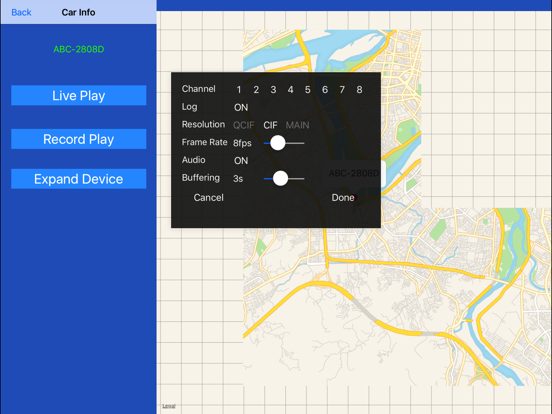
Task: Select channel 8
Action: 359,89
